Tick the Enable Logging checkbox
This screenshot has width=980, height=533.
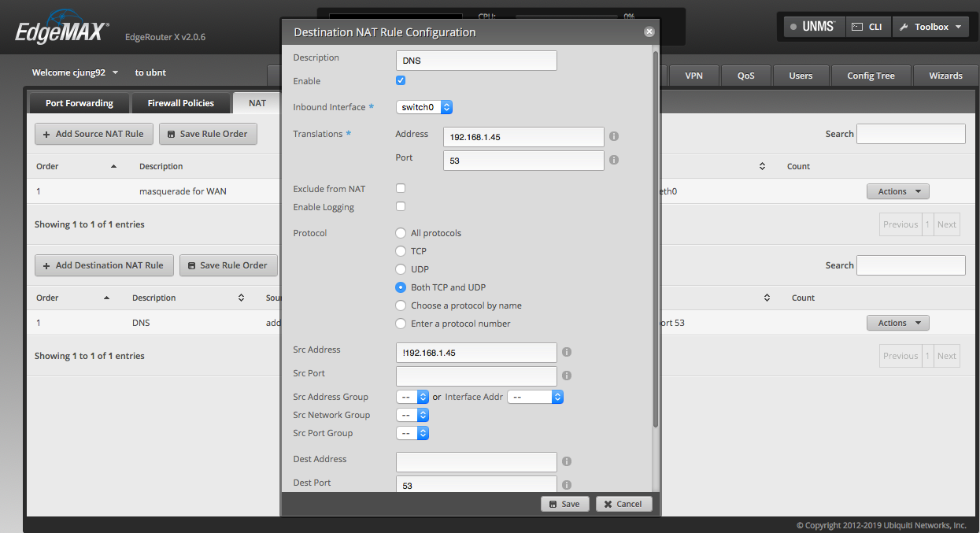401,206
